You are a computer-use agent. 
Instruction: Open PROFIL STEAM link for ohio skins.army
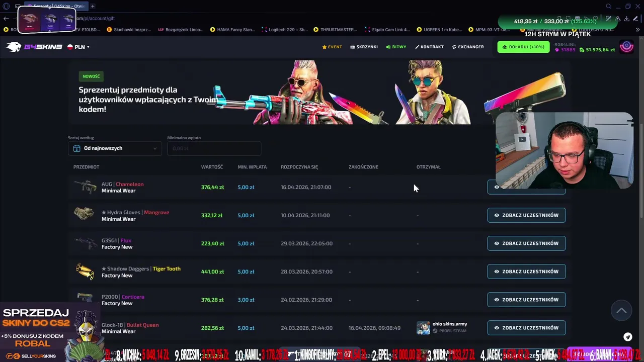pos(450,331)
